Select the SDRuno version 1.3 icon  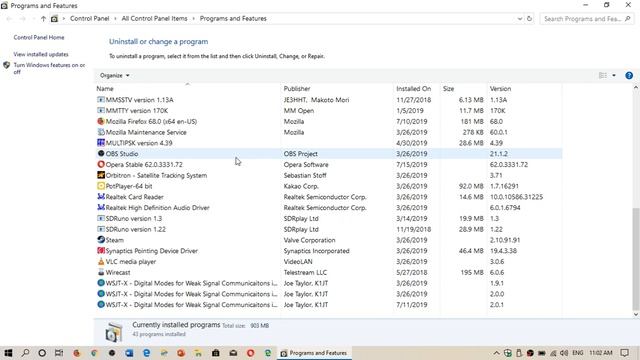(101, 218)
